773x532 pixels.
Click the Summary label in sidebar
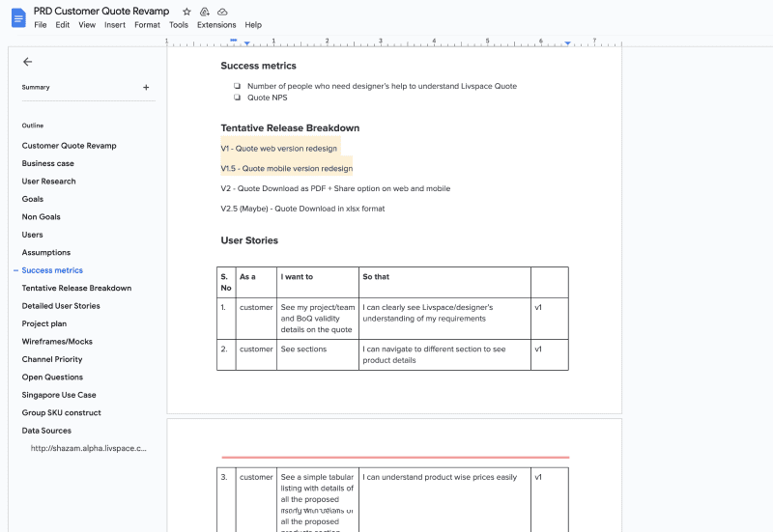(x=36, y=87)
